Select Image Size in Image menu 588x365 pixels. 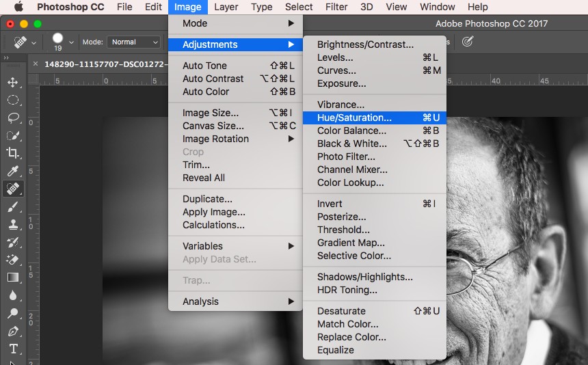click(x=235, y=113)
